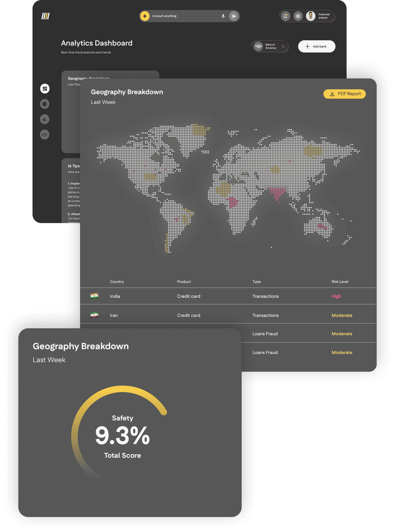The image size is (395, 532).
Task: Click Country column header
Action: tap(117, 281)
